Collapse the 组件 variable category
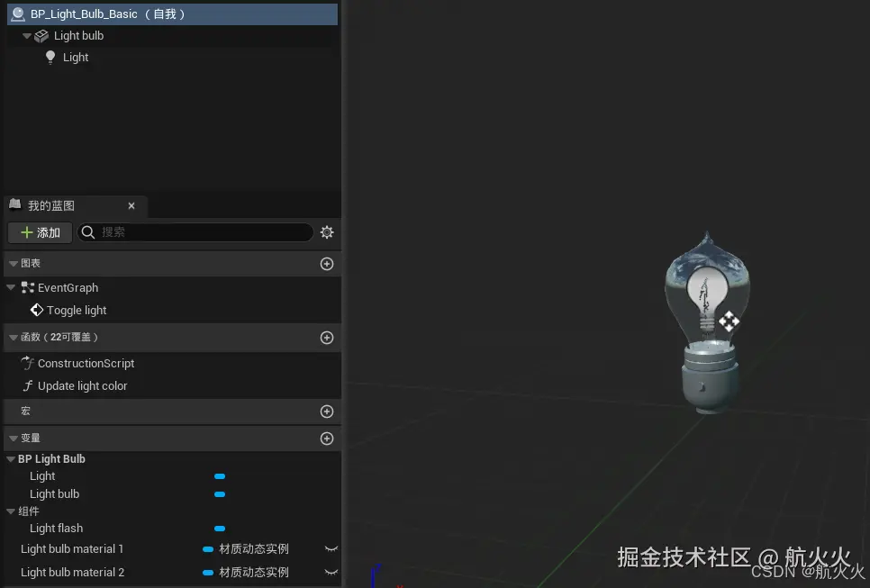Image resolution: width=870 pixels, height=588 pixels. 9,511
